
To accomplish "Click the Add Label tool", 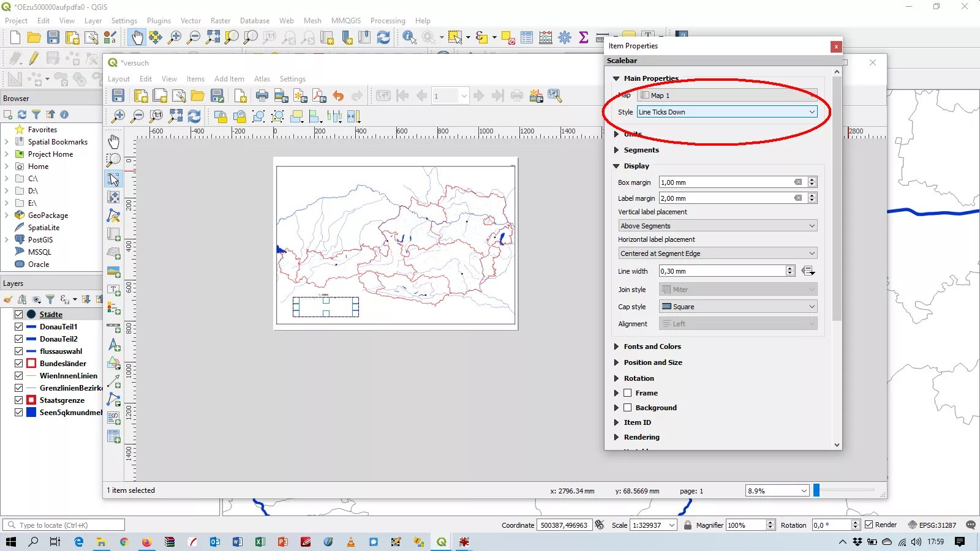I will (114, 290).
